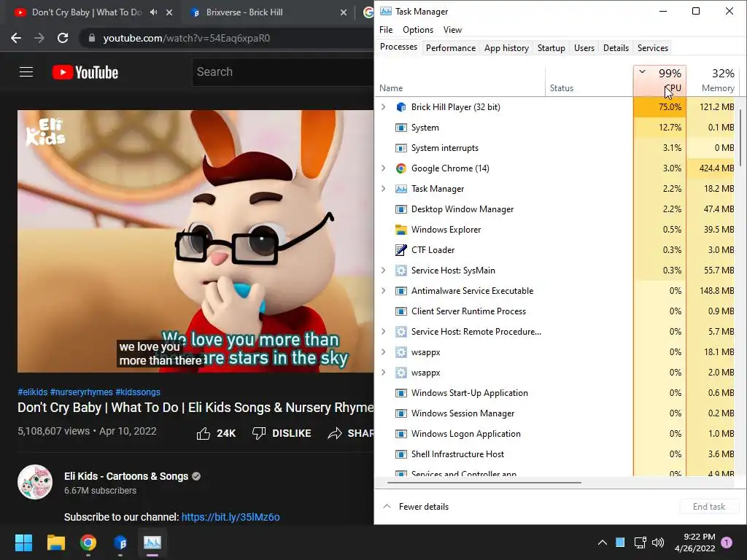
Task: Expand the Google Chrome (14) process group
Action: [384, 168]
